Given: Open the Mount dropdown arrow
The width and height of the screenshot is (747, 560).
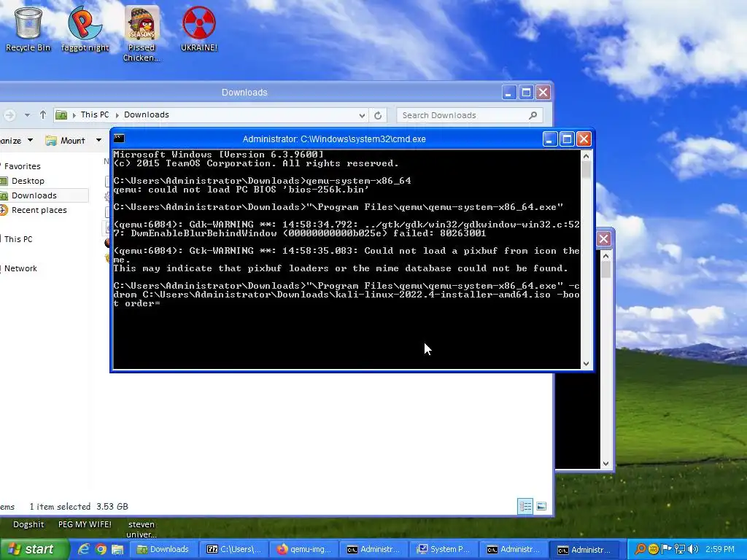Looking at the screenshot, I should tap(98, 140).
